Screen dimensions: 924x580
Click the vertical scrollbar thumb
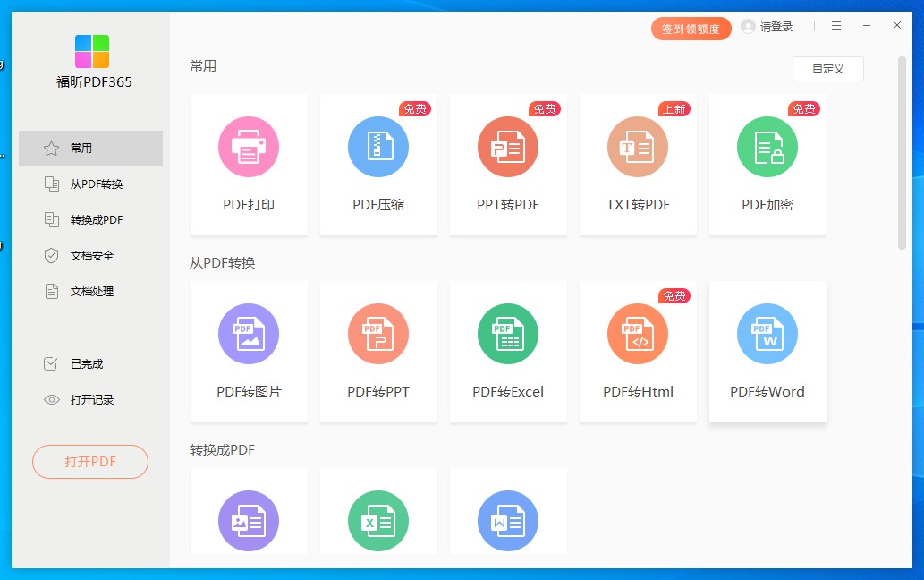902,153
